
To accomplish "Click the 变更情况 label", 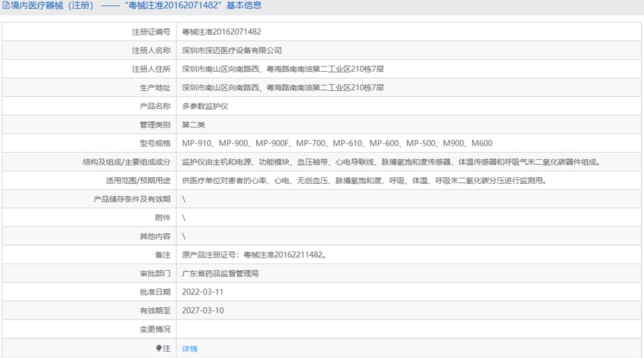I will coord(155,329).
